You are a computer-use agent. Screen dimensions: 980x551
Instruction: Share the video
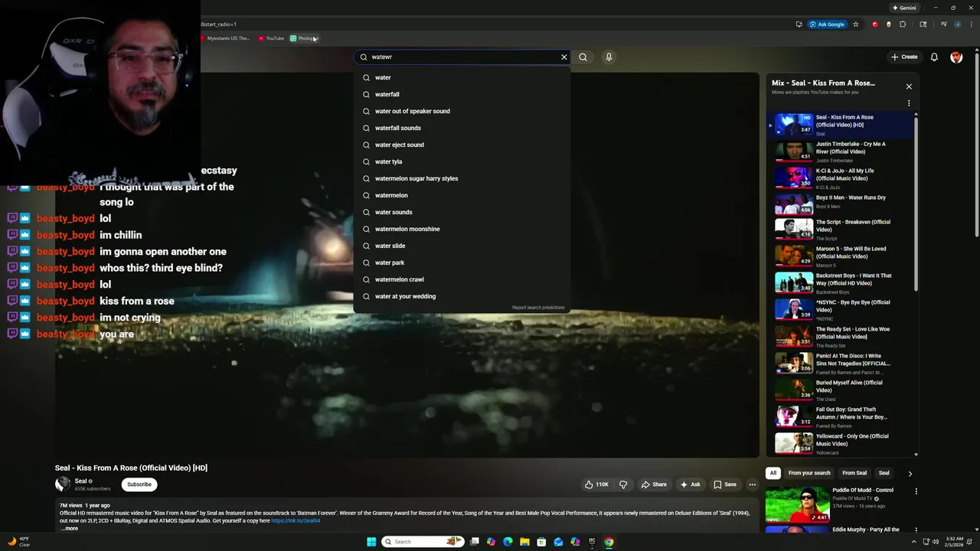click(x=654, y=484)
